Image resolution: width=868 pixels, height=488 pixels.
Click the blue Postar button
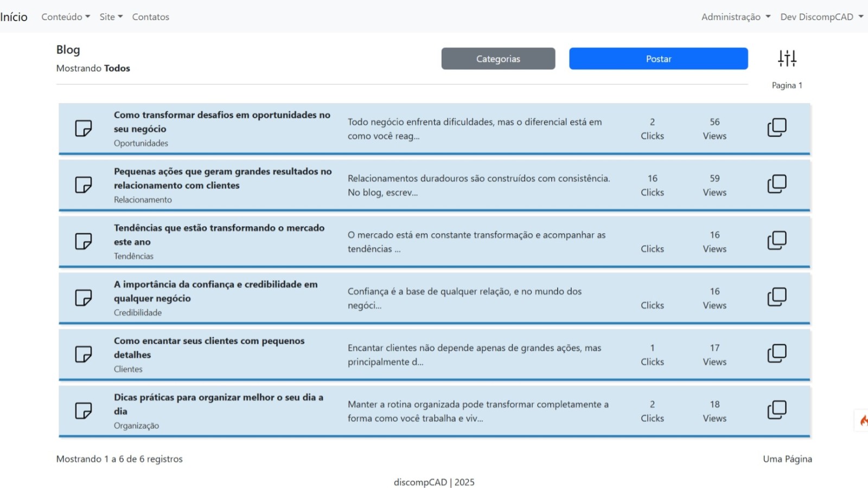pyautogui.click(x=658, y=59)
